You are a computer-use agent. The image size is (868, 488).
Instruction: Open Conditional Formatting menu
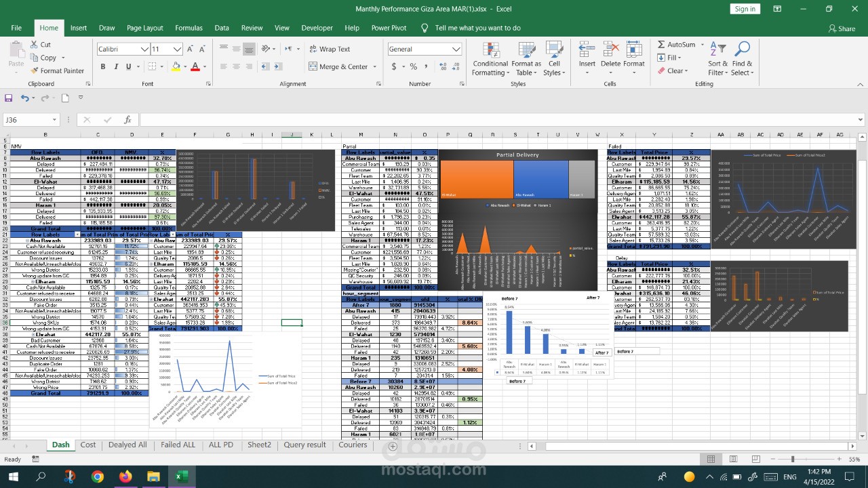[490, 58]
